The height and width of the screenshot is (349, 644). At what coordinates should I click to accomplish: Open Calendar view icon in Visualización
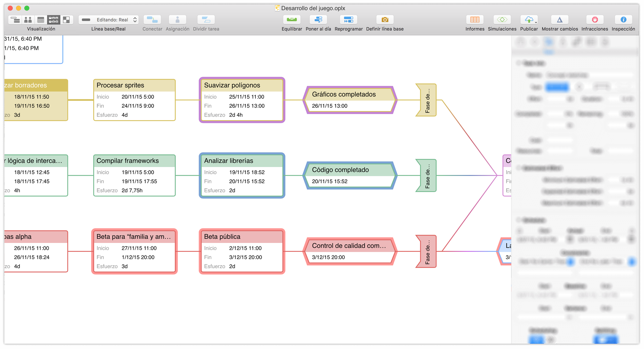pos(41,20)
